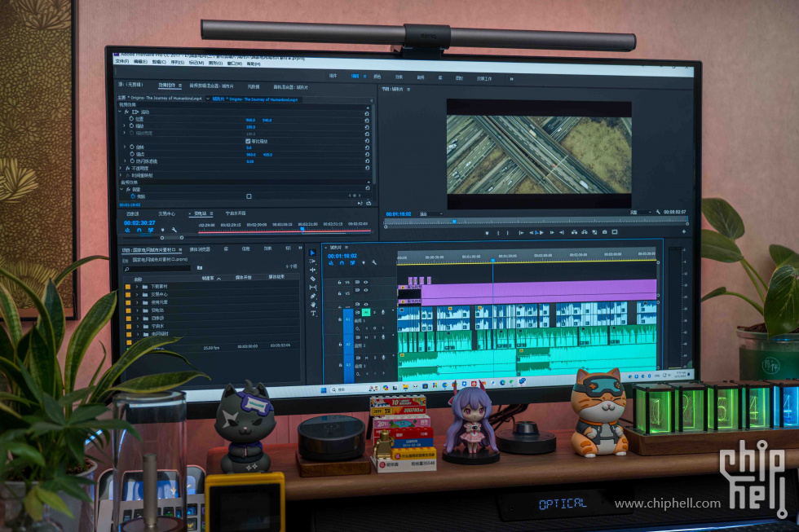Collapse the 运动 Motion effect group

[x=121, y=112]
